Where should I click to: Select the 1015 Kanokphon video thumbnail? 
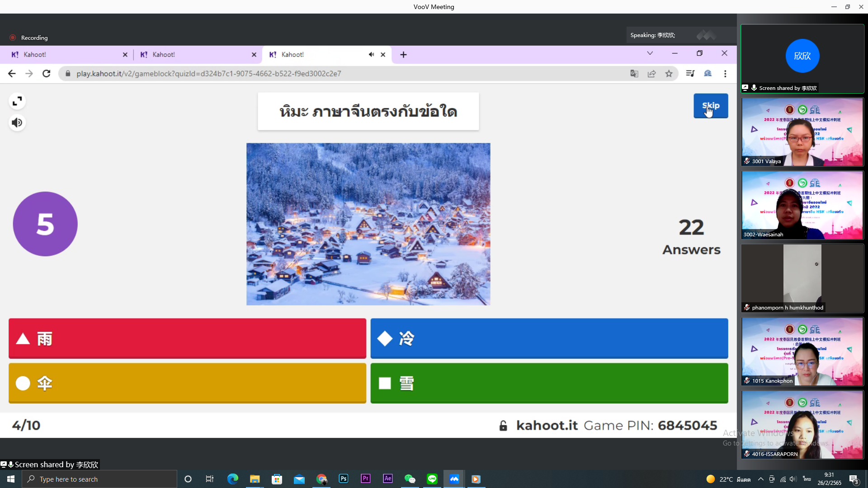pos(802,352)
